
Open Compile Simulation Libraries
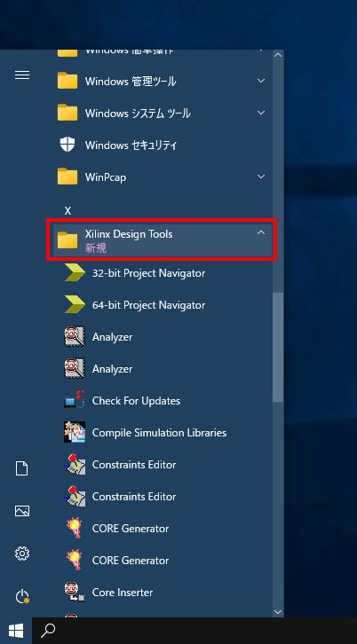pyautogui.click(x=163, y=433)
